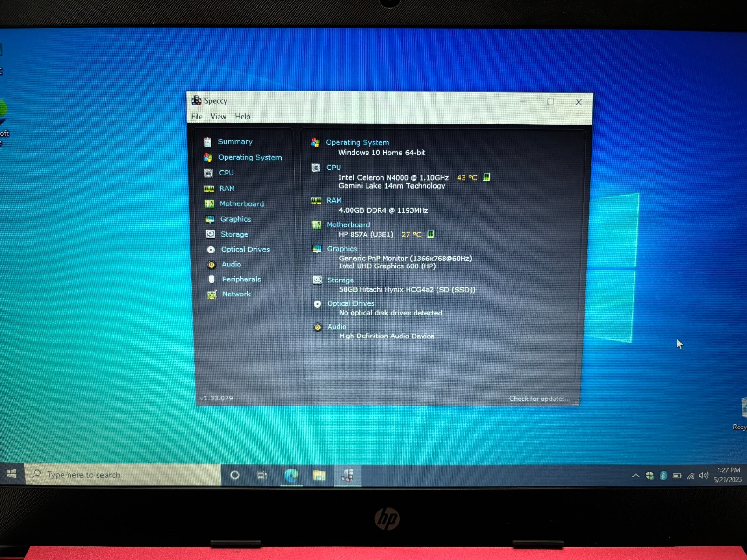Select Summary in the sidebar
The height and width of the screenshot is (560, 747).
235,141
